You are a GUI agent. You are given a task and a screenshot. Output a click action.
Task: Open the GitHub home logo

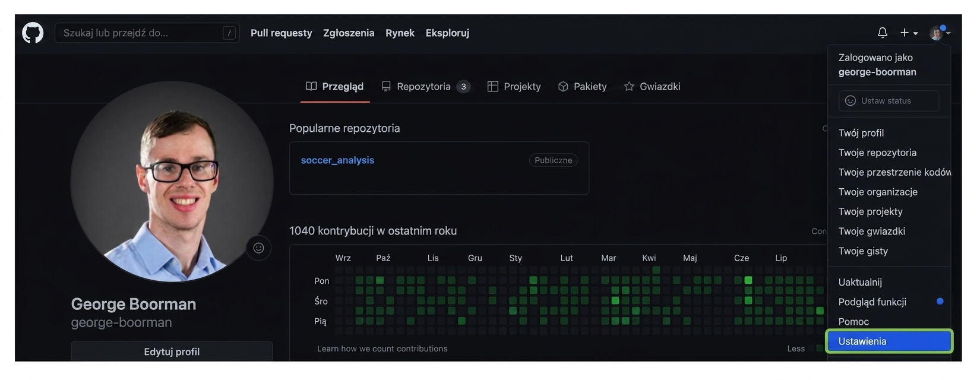(33, 33)
